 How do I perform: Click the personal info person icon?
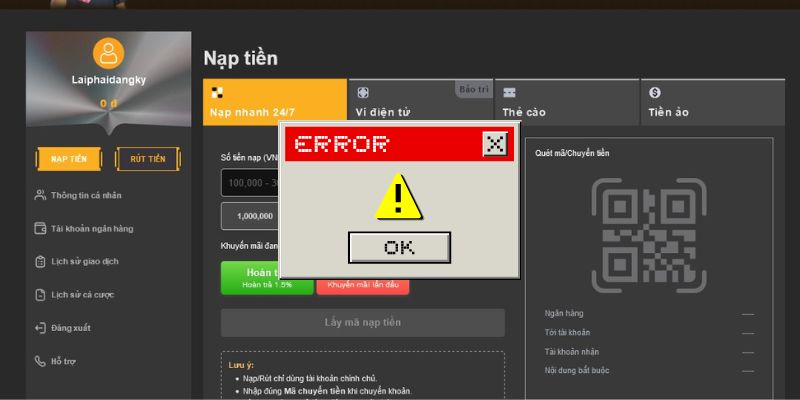point(40,195)
